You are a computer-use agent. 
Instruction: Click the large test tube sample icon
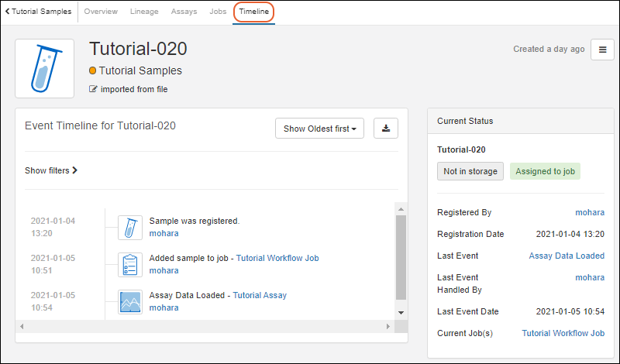tap(45, 68)
